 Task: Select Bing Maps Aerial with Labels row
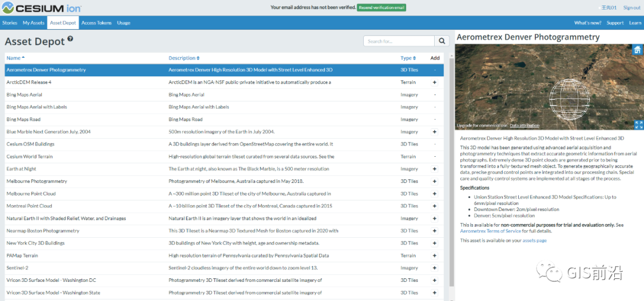[x=224, y=107]
